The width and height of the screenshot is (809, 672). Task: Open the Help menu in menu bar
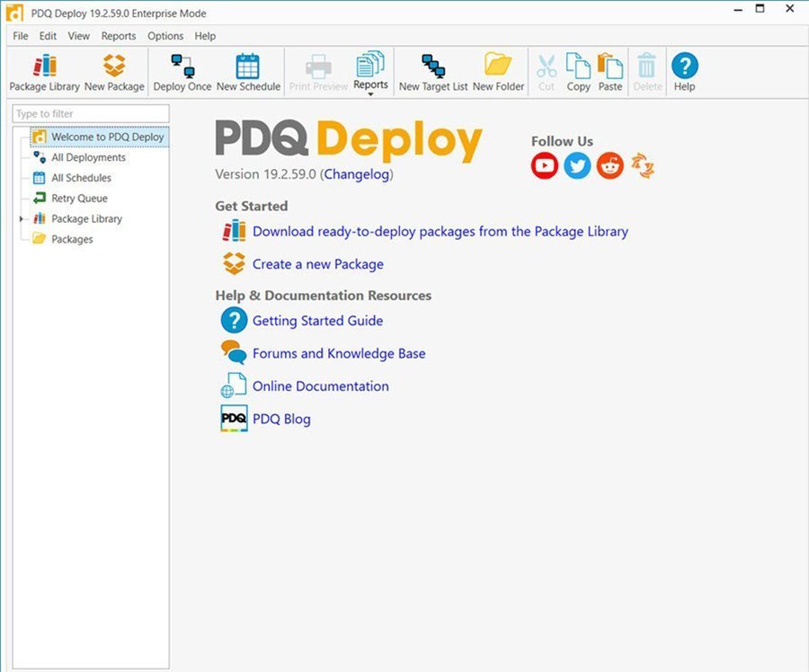pos(205,36)
